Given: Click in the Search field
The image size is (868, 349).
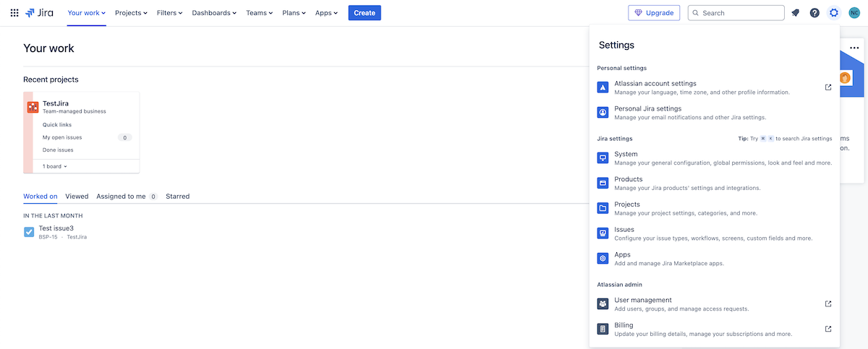Looking at the screenshot, I should [x=736, y=13].
